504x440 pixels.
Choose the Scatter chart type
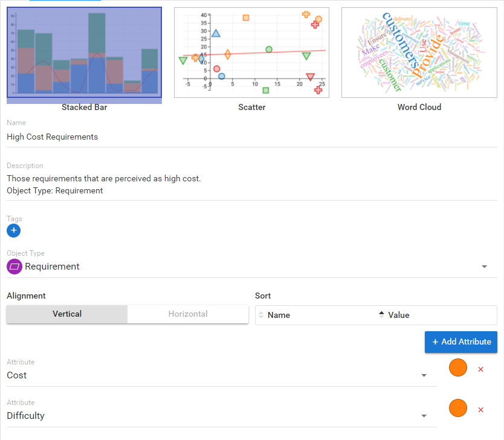[251, 53]
